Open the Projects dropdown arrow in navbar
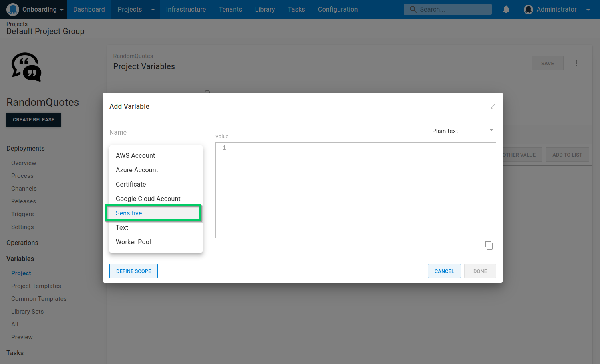The image size is (600, 364). 153,9
